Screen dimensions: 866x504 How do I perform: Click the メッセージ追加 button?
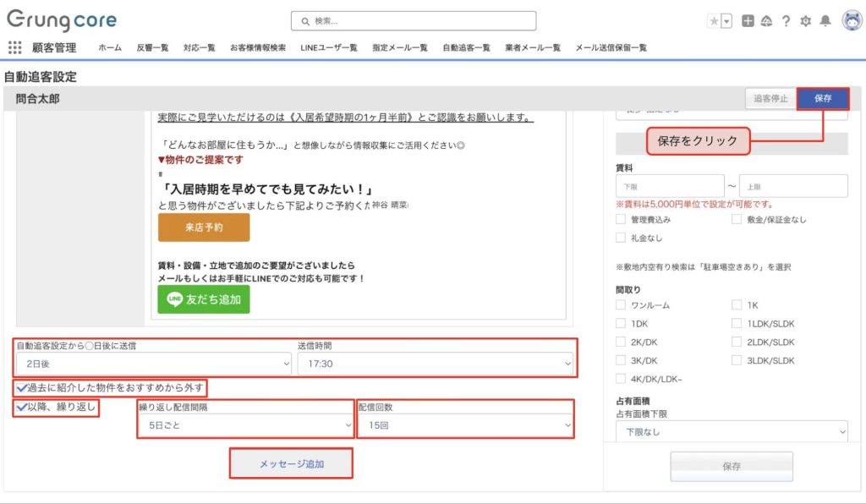pos(291,464)
